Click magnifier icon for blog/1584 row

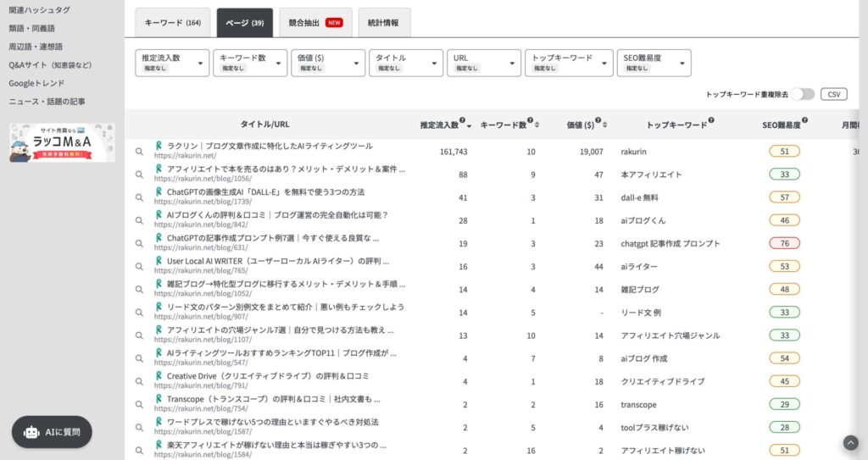139,451
